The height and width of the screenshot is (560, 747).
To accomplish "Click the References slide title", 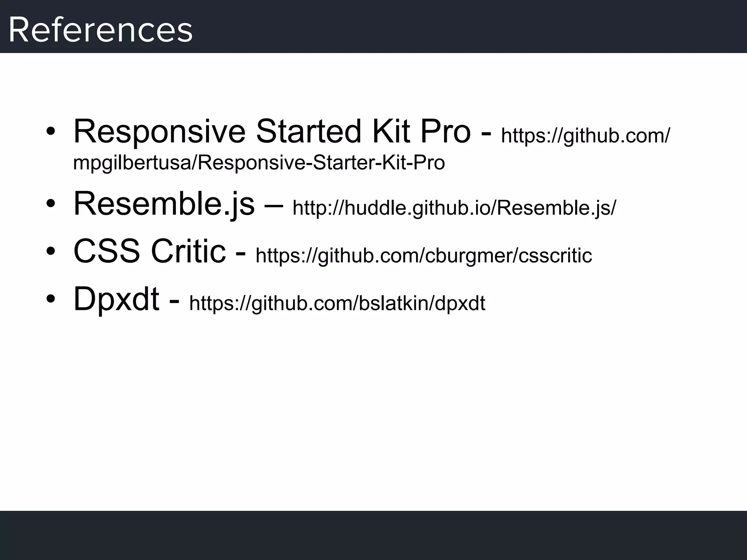I will [100, 30].
